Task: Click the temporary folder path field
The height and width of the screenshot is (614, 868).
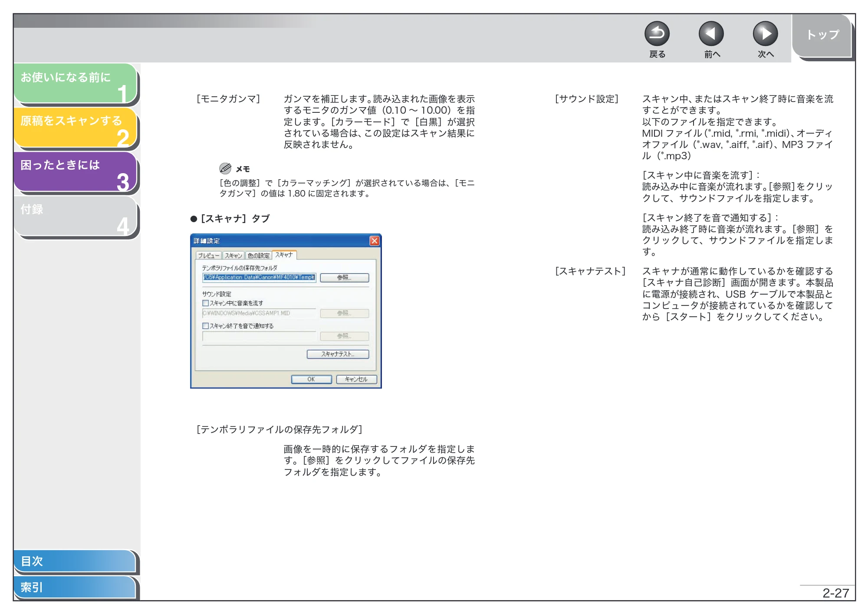Action: 259,277
